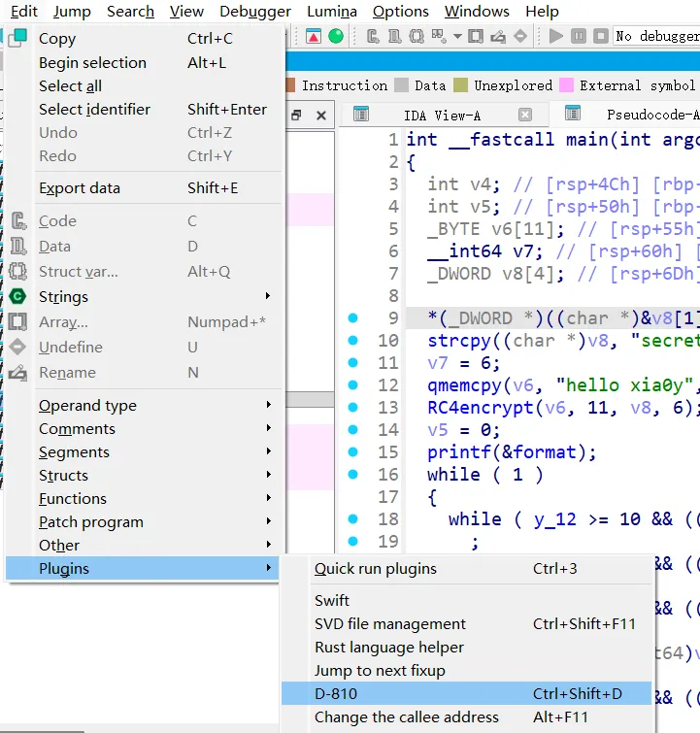Choose Jump to next fixup
Viewport: 700px width, 733px height.
467,670
